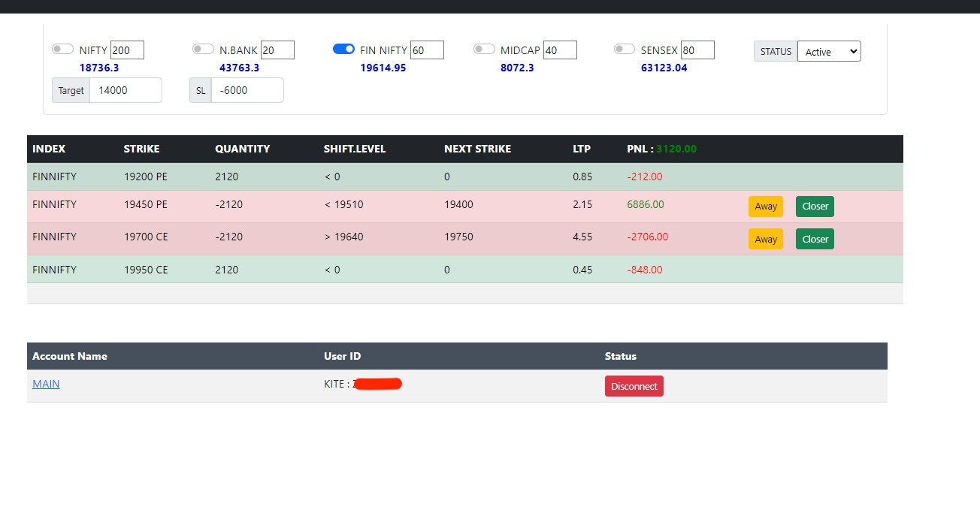Click the SL stop-loss input field
The image size is (980, 516).
[247, 90]
